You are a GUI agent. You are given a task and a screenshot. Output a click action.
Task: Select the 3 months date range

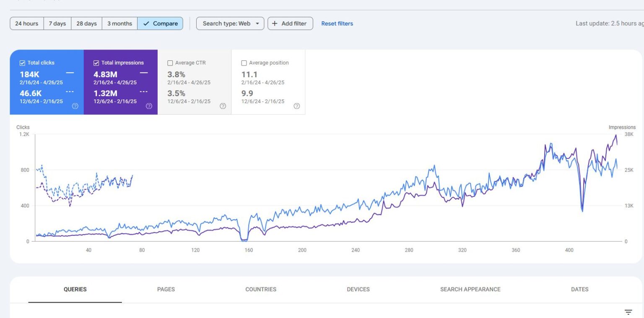[119, 23]
